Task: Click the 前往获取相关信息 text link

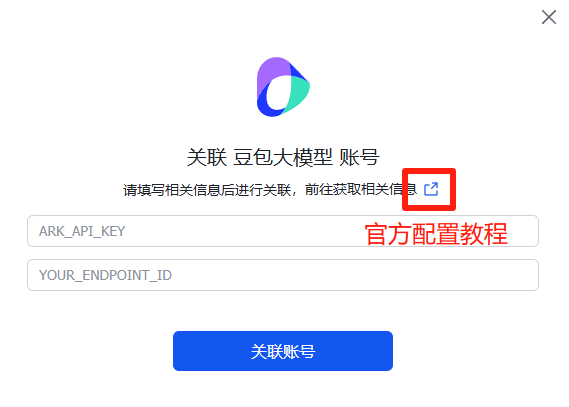Action: [x=361, y=189]
